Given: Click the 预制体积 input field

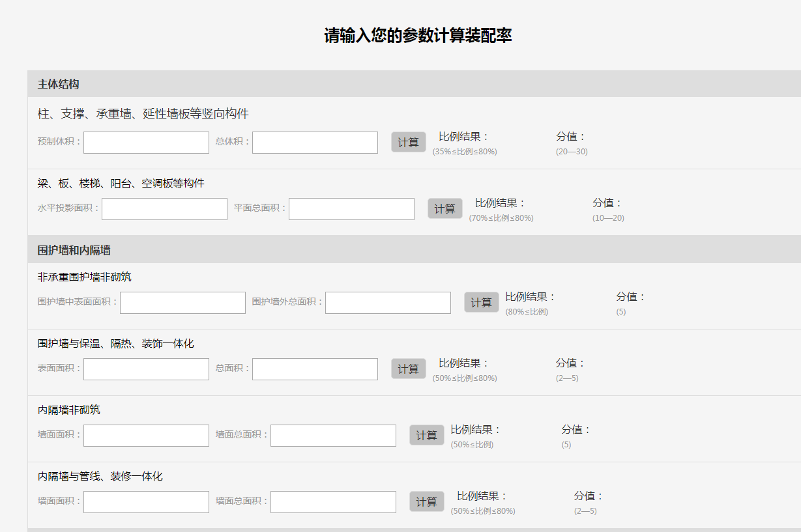Looking at the screenshot, I should click(146, 143).
